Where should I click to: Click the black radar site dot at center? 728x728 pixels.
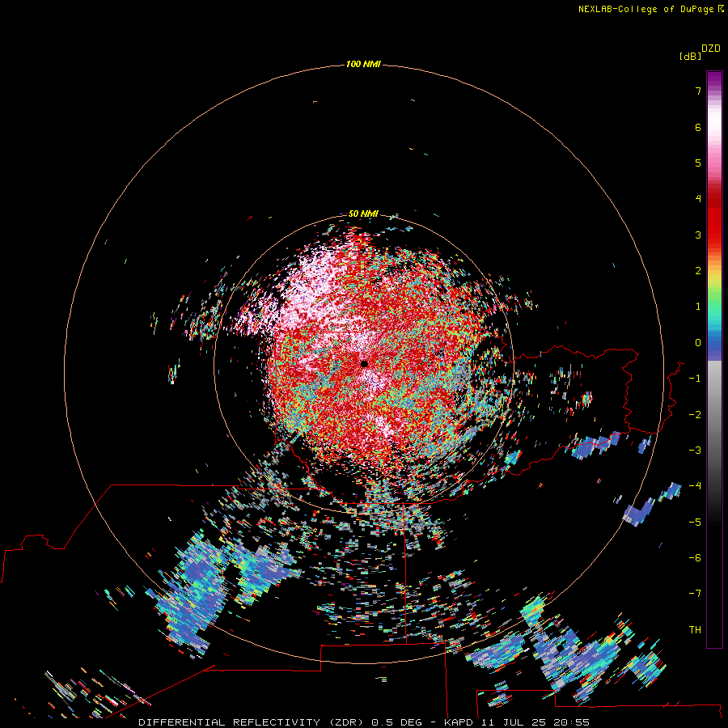[x=364, y=363]
